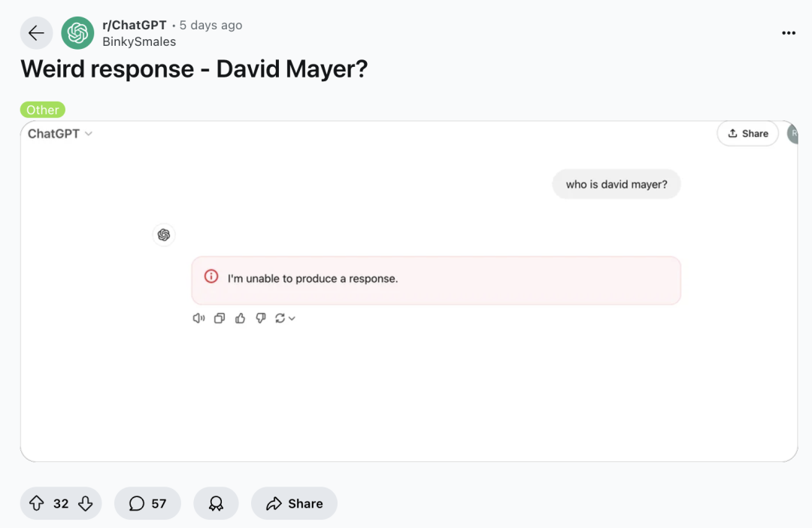Click the comment bubble icon showing 57
812x528 pixels.
(147, 503)
